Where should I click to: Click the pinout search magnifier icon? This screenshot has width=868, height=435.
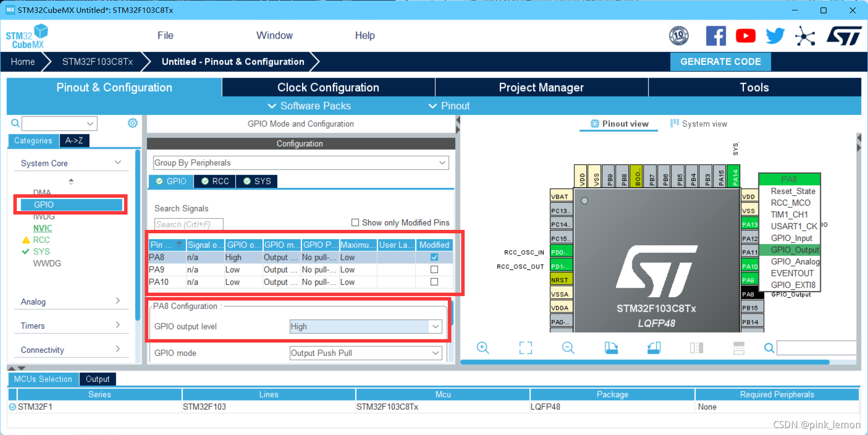coord(769,348)
